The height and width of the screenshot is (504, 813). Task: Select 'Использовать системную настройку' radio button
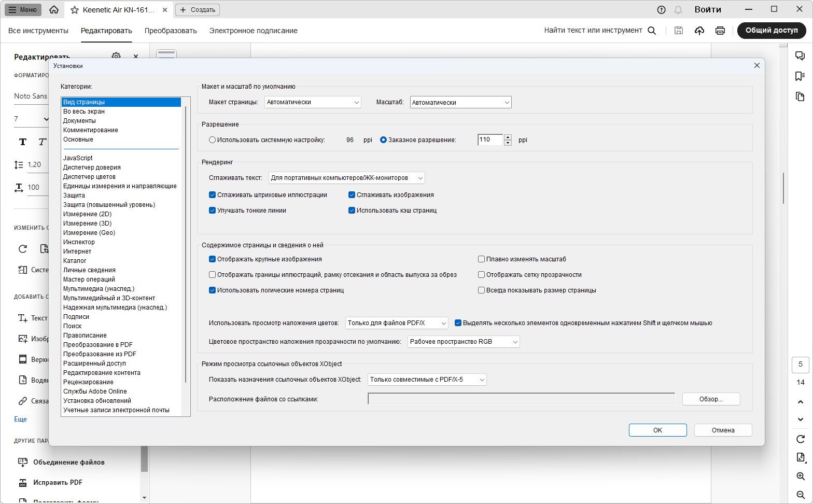click(x=212, y=140)
